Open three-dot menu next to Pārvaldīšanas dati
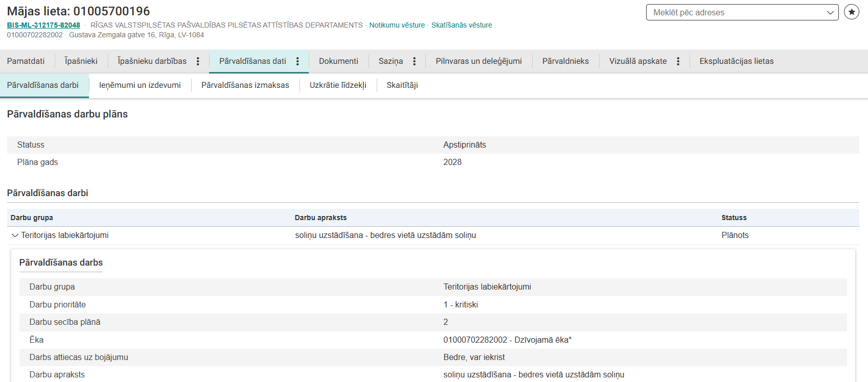This screenshot has width=868, height=382. click(x=298, y=61)
